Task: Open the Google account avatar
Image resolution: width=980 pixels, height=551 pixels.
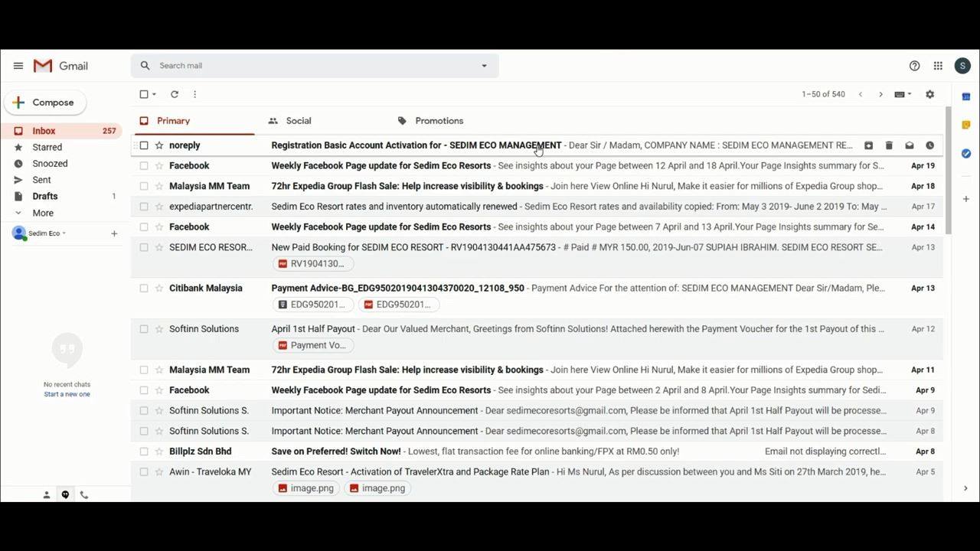Action: click(962, 66)
